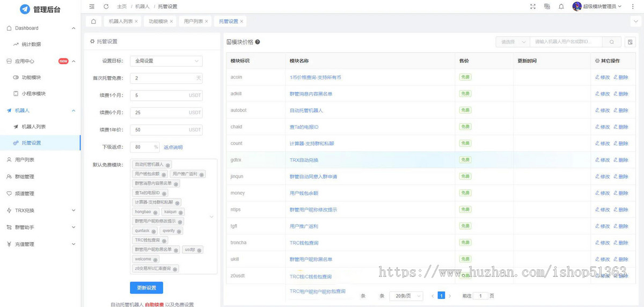Click the language translate icon

pos(547,6)
